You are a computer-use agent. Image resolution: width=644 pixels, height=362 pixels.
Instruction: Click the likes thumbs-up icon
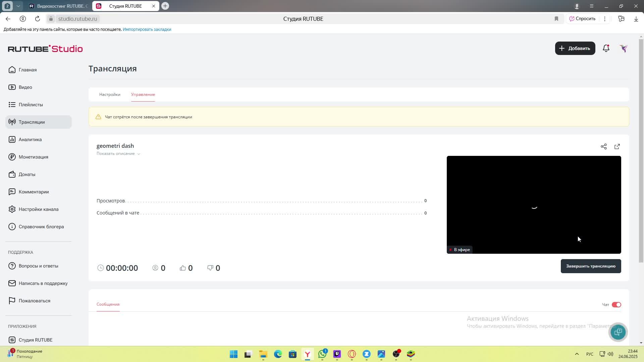point(183,268)
